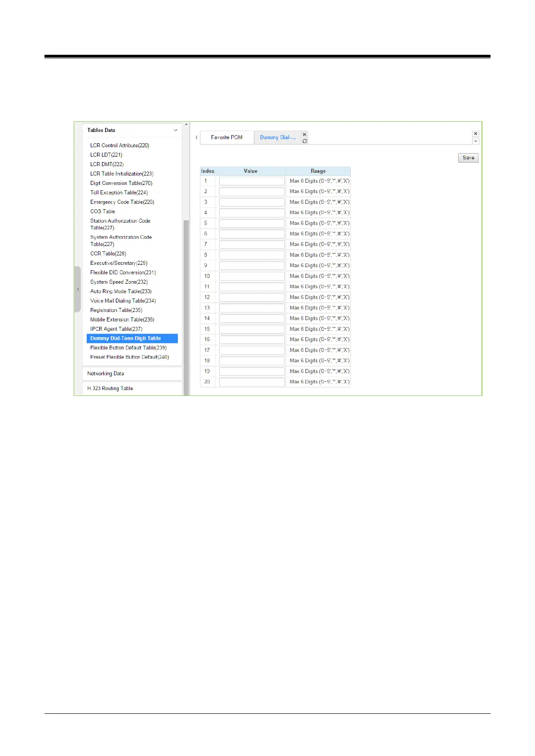Open System Authorization Code Table(227)

pyautogui.click(x=121, y=241)
